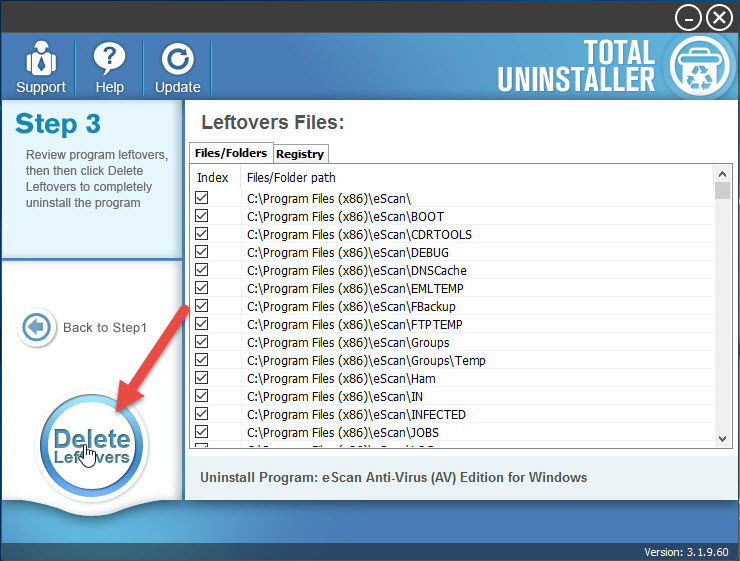Toggle the eScan\Ham checkbox
The image size is (740, 561).
(202, 377)
